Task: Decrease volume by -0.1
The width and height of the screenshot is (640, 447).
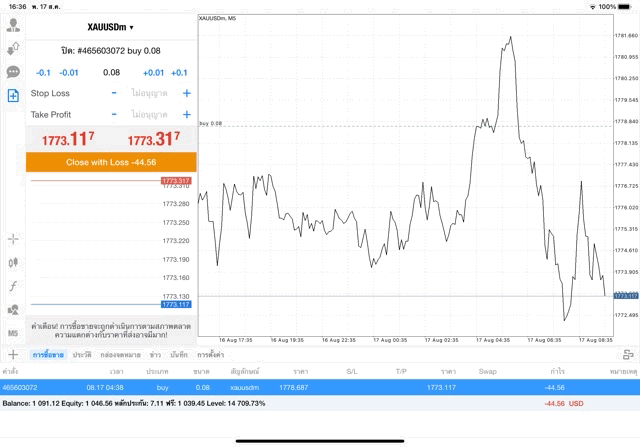Action: coord(43,73)
